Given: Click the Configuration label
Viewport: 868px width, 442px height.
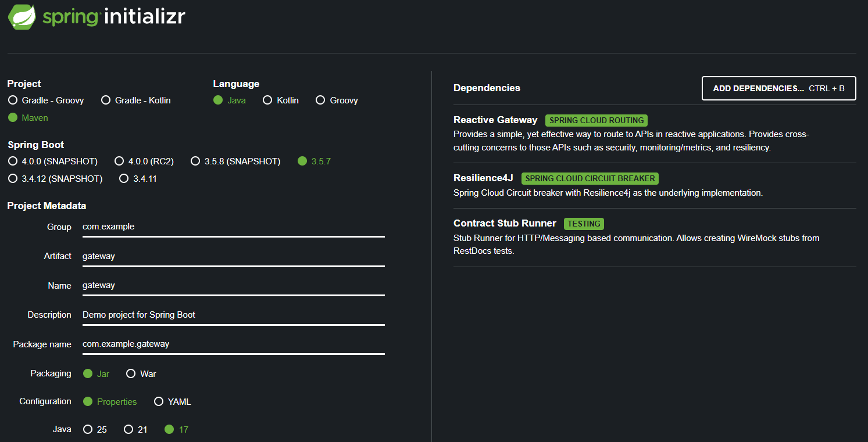Looking at the screenshot, I should pyautogui.click(x=45, y=402).
